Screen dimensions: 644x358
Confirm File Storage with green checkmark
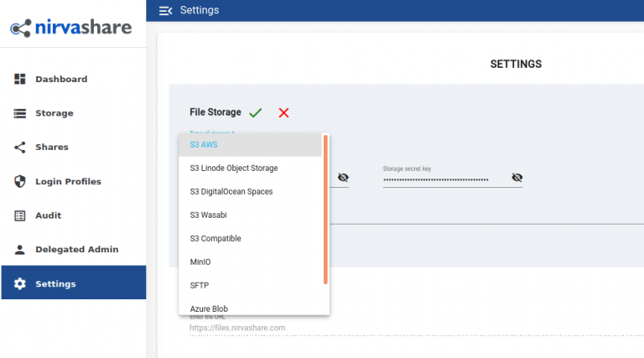click(x=256, y=112)
